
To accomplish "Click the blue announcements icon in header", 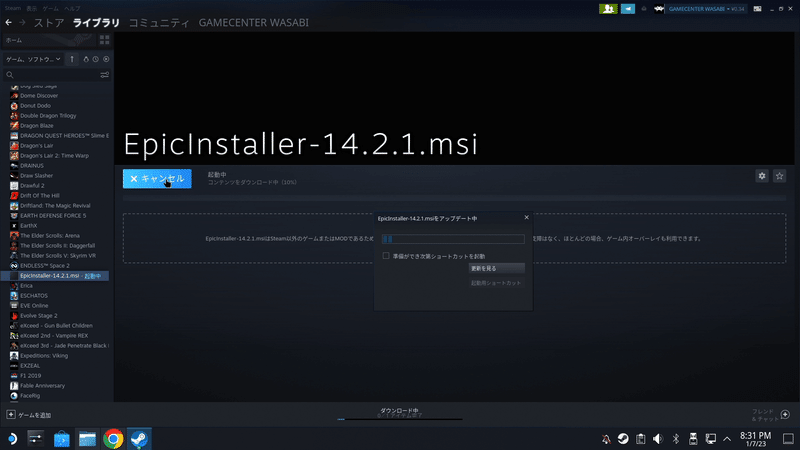I will click(628, 9).
